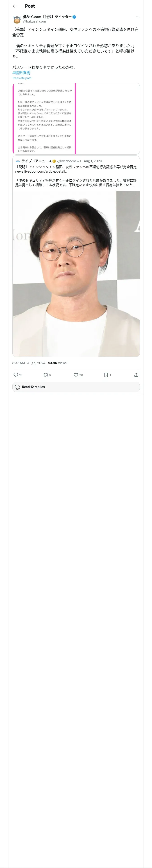The image size is (152, 868).
Task: Click the 53.9K Views count
Action: [57, 363]
